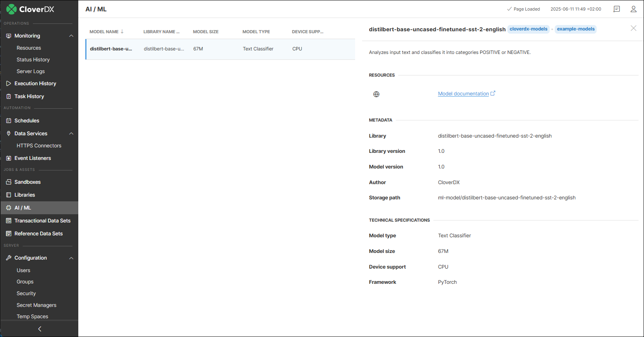Go to Transactional Data Sets
Image resolution: width=644 pixels, height=337 pixels.
click(x=42, y=221)
